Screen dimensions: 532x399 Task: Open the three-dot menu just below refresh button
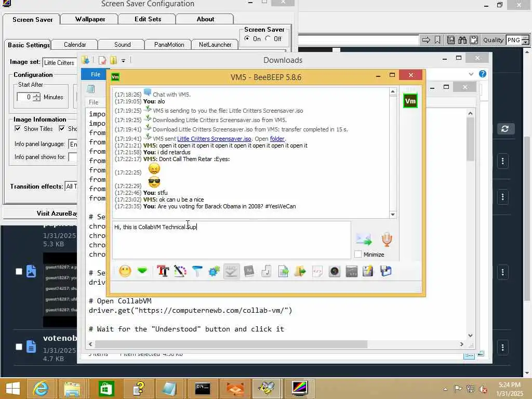coord(503,161)
